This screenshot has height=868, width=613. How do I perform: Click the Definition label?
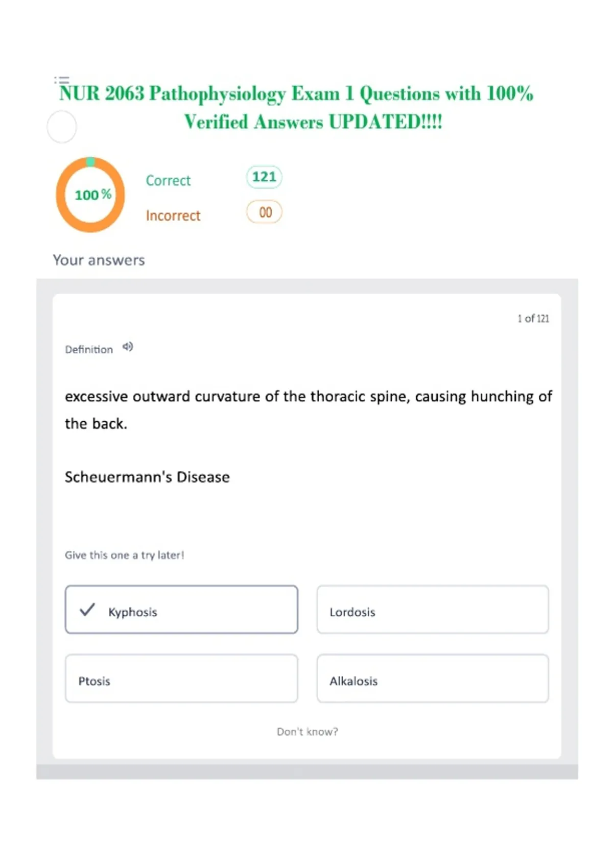pyautogui.click(x=89, y=349)
